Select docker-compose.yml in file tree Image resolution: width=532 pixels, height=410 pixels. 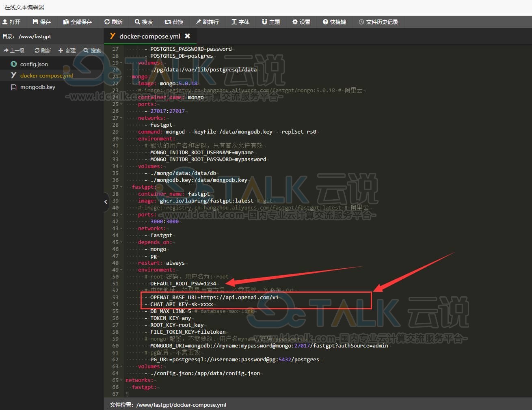47,76
